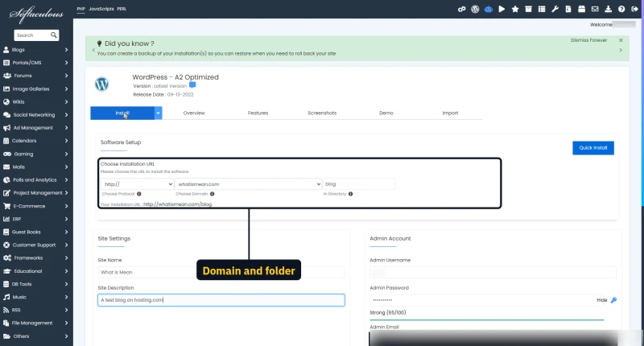The width and height of the screenshot is (644, 346).
Task: Open cPanel from the top toolbar icon
Action: 461,9
